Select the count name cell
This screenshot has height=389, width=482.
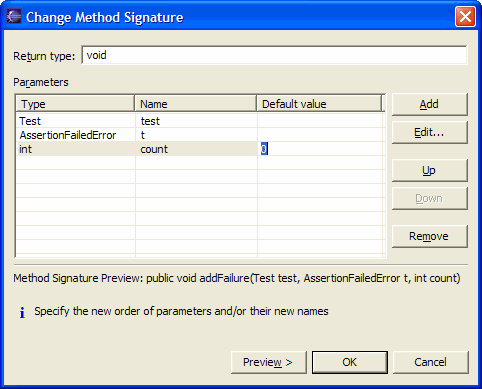tap(196, 149)
